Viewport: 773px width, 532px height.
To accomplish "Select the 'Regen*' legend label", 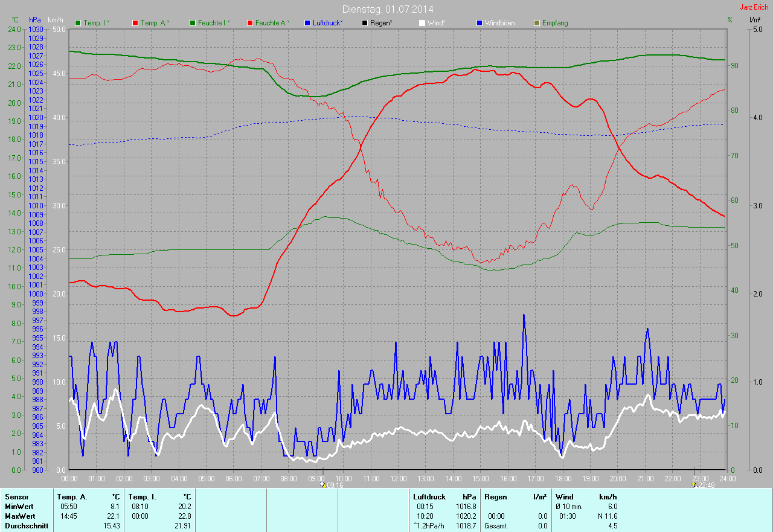I will [382, 23].
